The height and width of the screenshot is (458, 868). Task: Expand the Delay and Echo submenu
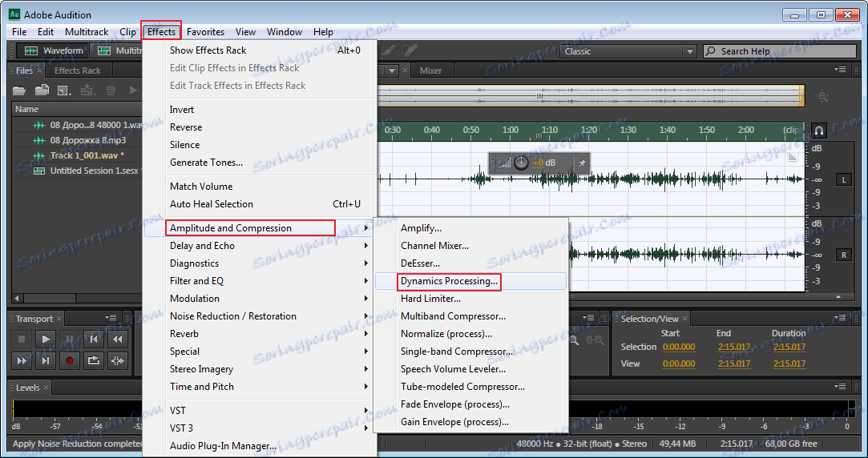pos(260,246)
